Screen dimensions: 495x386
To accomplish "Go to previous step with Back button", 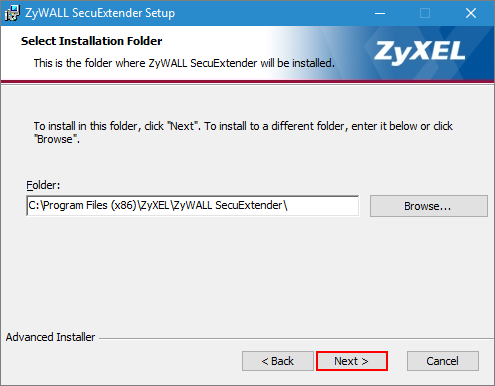I will coord(278,361).
